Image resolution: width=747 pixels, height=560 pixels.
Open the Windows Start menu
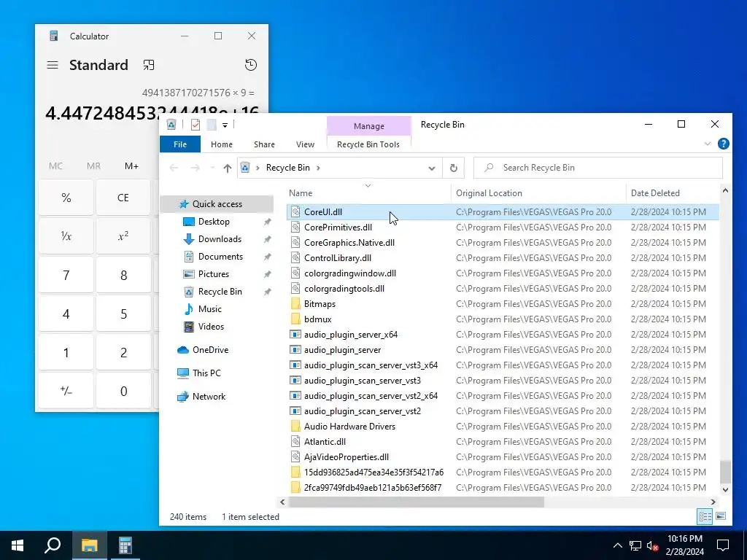click(18, 545)
